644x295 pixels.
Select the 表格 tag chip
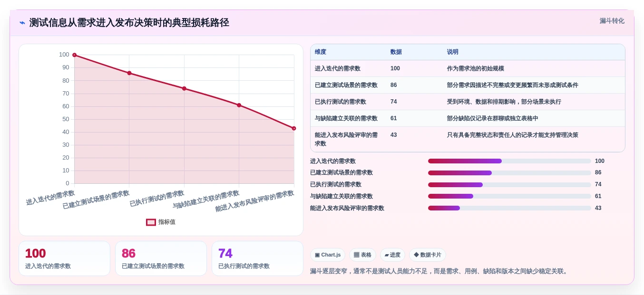[362, 255]
